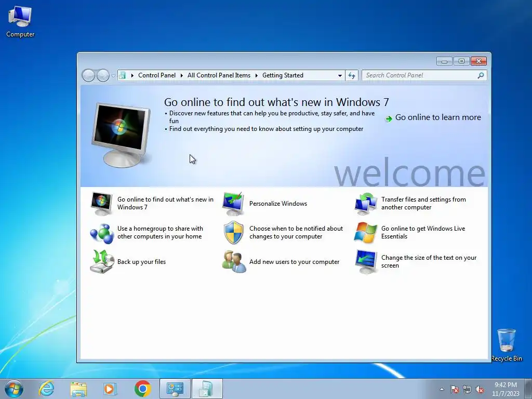Click 'Go online to get Windows Live Essentials' text

[423, 232]
